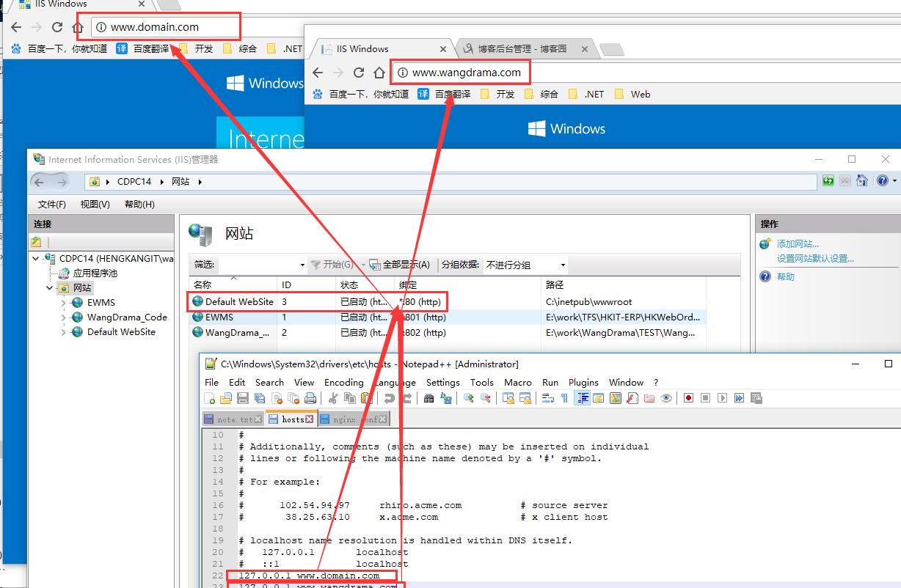
Task: Click 添加网站... action link
Action: (798, 243)
